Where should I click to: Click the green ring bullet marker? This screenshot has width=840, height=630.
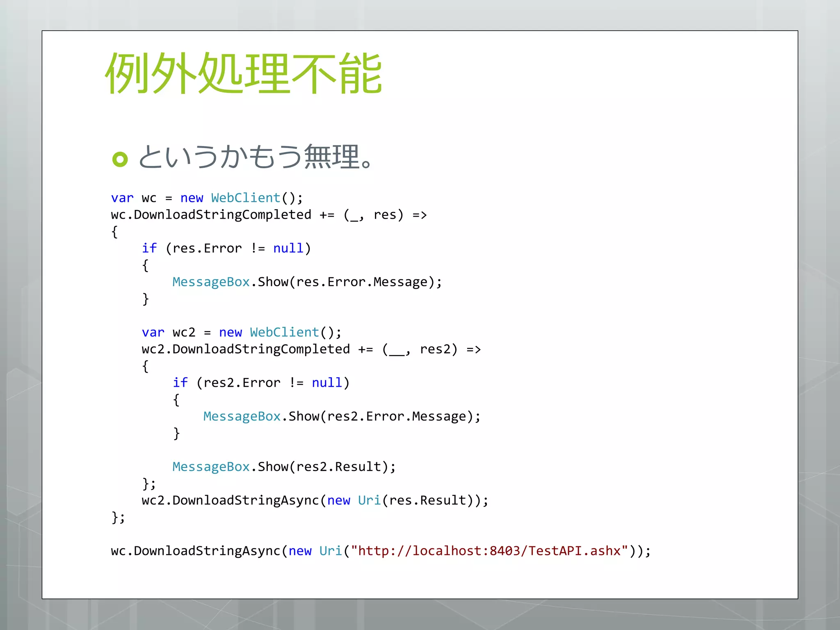tap(120, 159)
